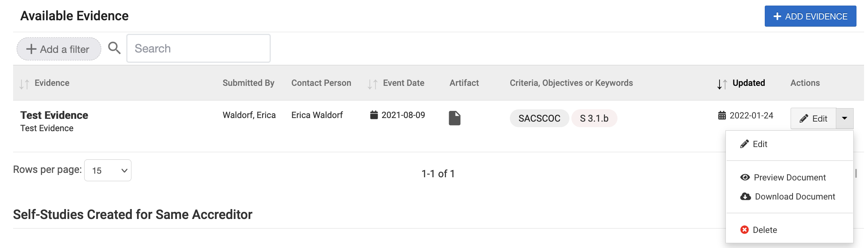Image resolution: width=868 pixels, height=248 pixels.
Task: Click the Event Date calendar icon
Action: [x=374, y=115]
